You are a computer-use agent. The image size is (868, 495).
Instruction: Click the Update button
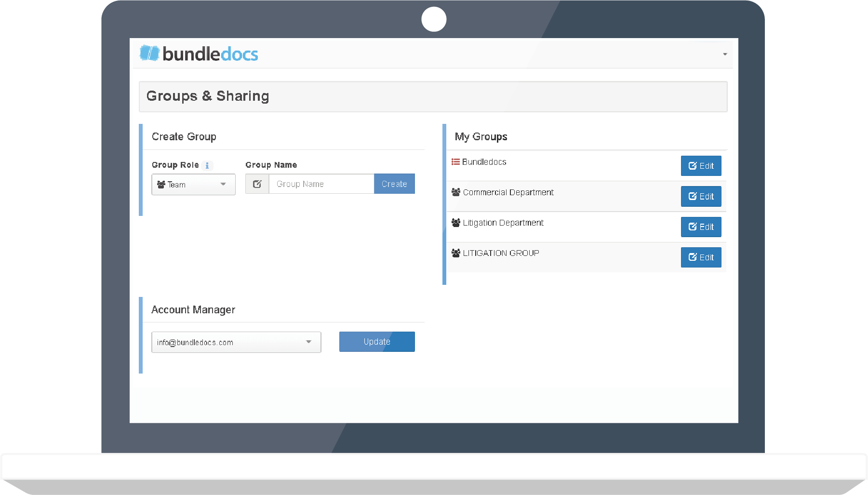click(x=377, y=342)
